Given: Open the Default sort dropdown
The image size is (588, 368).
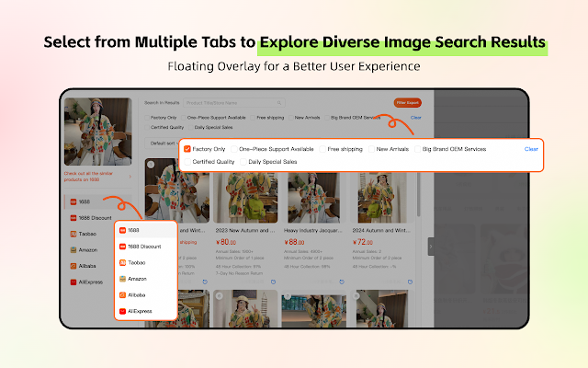Looking at the screenshot, I should coord(162,144).
